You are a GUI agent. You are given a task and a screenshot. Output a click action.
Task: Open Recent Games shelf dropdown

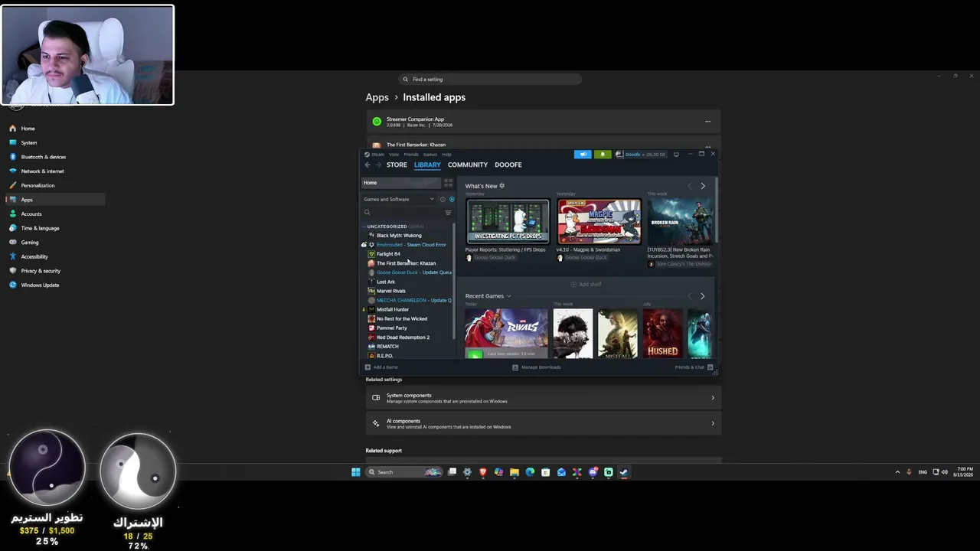[508, 296]
